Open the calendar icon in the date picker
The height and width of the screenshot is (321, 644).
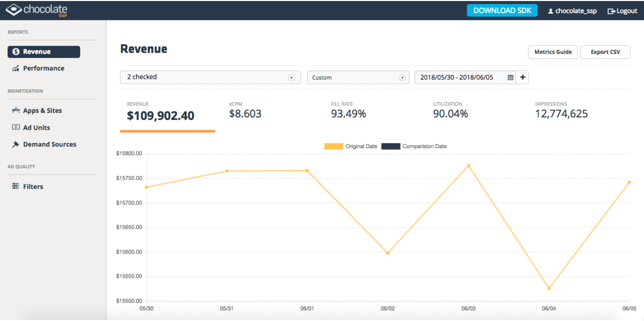click(x=511, y=77)
